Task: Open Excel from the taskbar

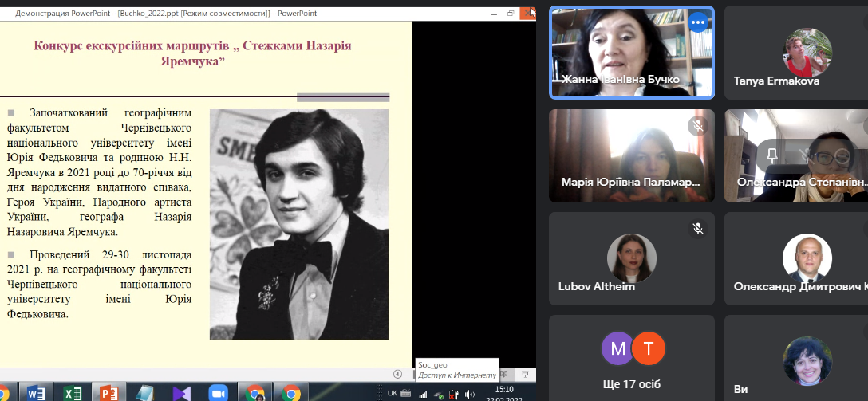Action: (x=73, y=392)
